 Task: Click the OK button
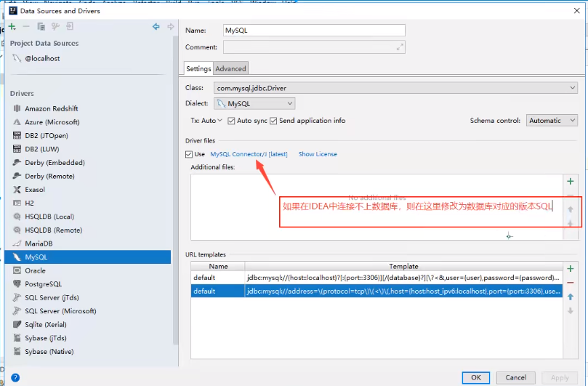point(476,377)
